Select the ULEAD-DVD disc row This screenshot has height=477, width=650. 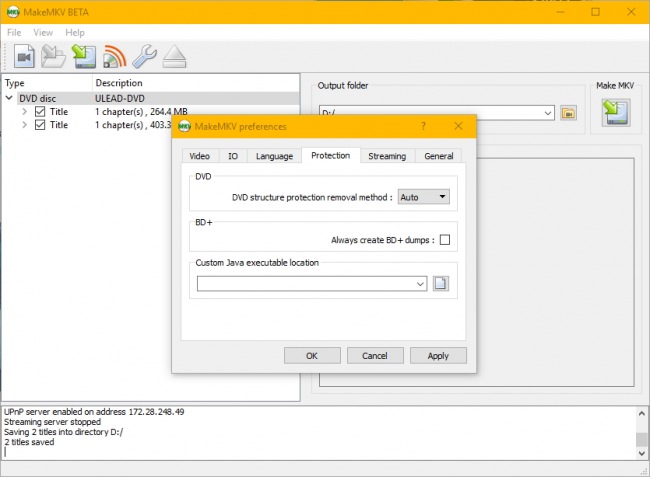click(x=151, y=98)
